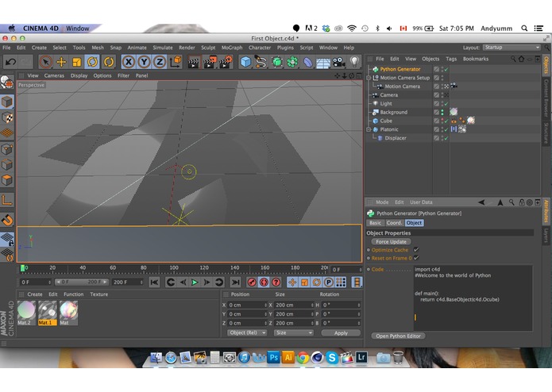Open the MoGraph menu

pos(232,48)
